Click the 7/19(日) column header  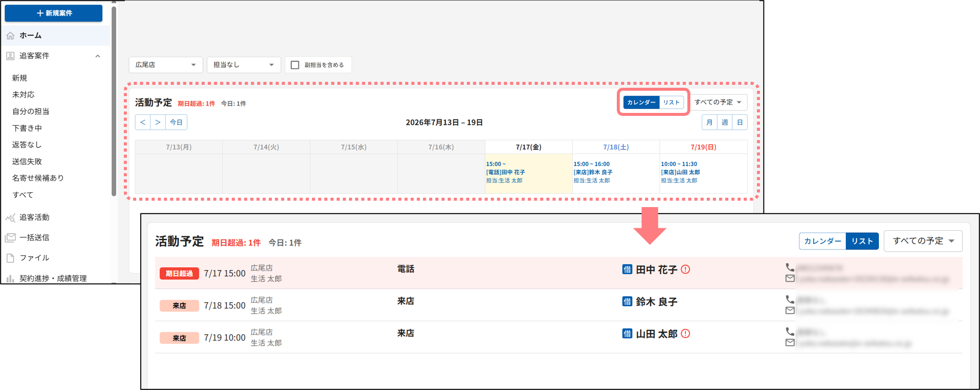703,147
